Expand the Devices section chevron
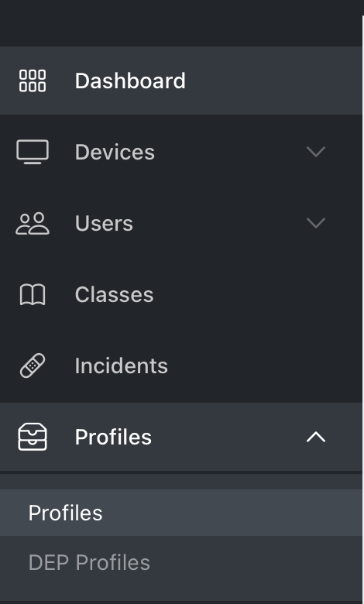The height and width of the screenshot is (604, 364). (316, 152)
